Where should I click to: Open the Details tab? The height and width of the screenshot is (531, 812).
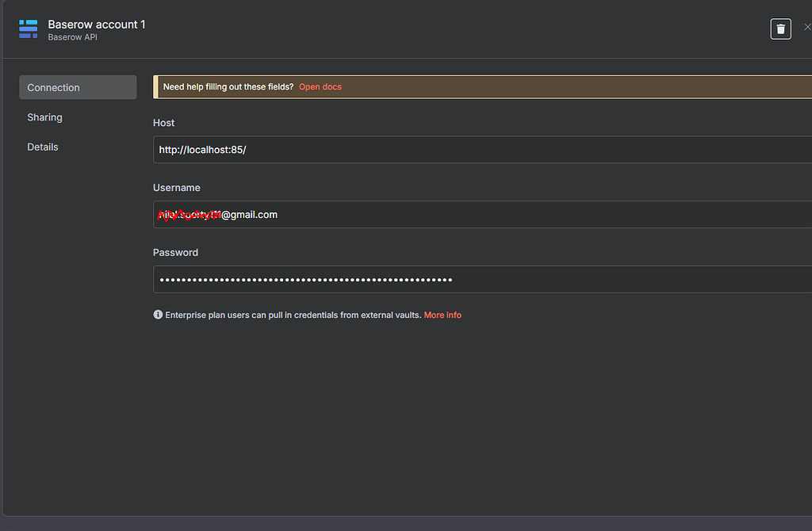pyautogui.click(x=43, y=147)
